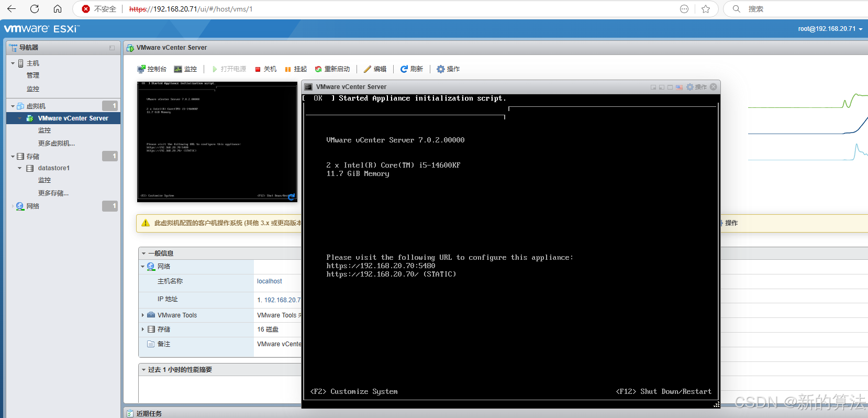Open the 控制台 console button
Screen dimensions: 868x418
152,69
